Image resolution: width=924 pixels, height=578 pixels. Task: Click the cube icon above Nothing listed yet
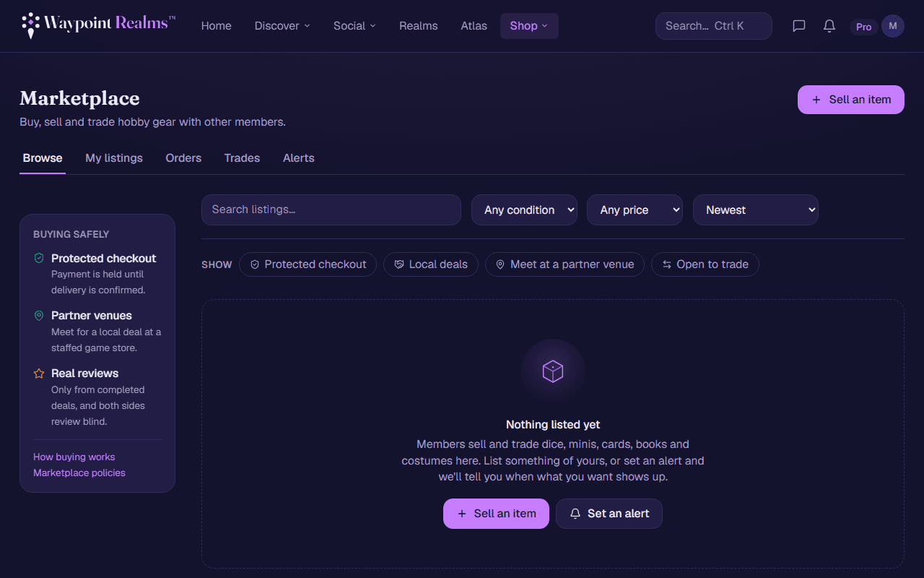[x=553, y=371]
